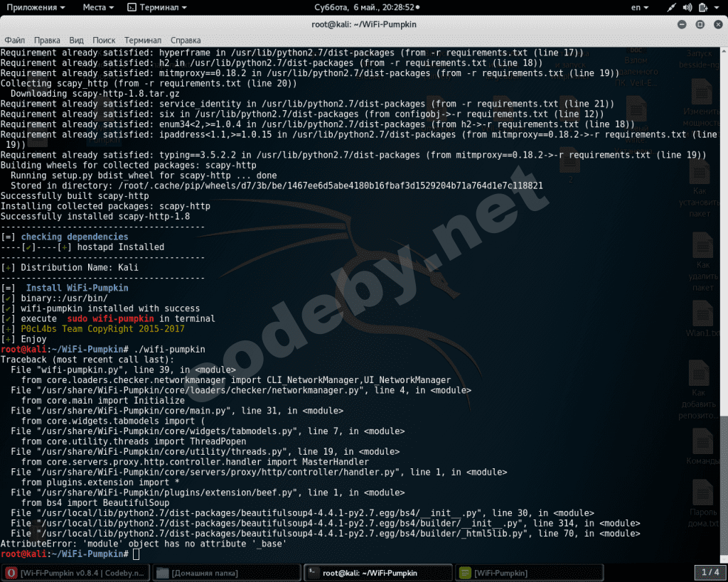Open the Терминал app menu in top panel
Screen dimensions: 728x582
pos(157,7)
